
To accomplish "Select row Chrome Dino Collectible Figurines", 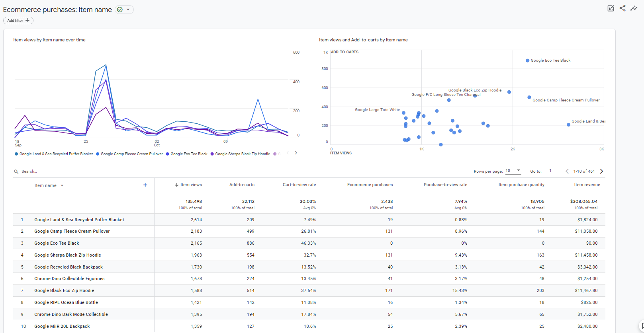I will pos(309,278).
